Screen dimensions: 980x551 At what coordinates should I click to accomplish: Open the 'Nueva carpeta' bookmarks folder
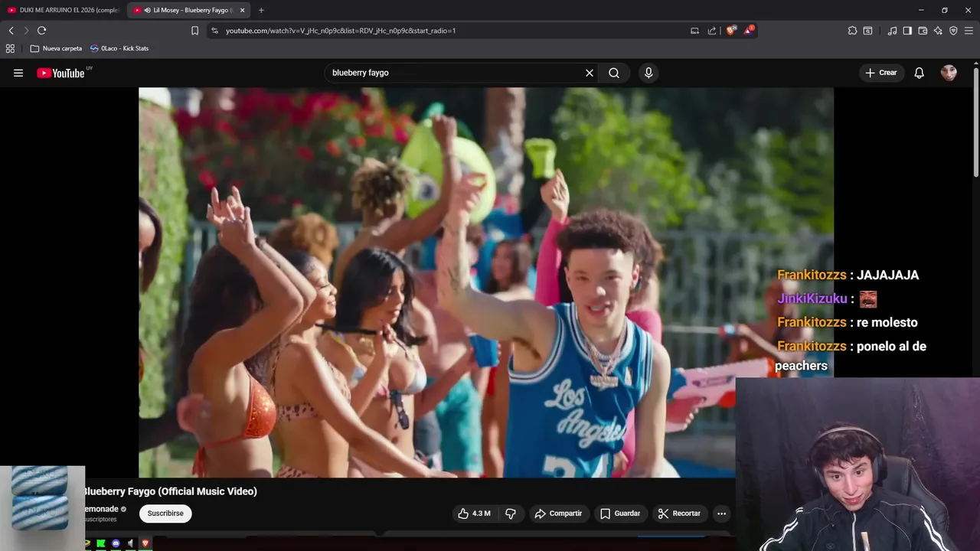click(x=56, y=48)
